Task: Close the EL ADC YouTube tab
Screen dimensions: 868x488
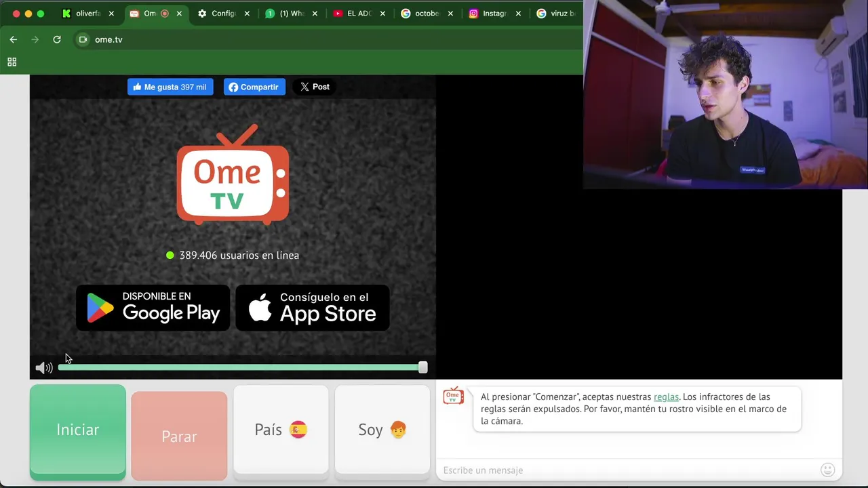Action: pos(382,14)
